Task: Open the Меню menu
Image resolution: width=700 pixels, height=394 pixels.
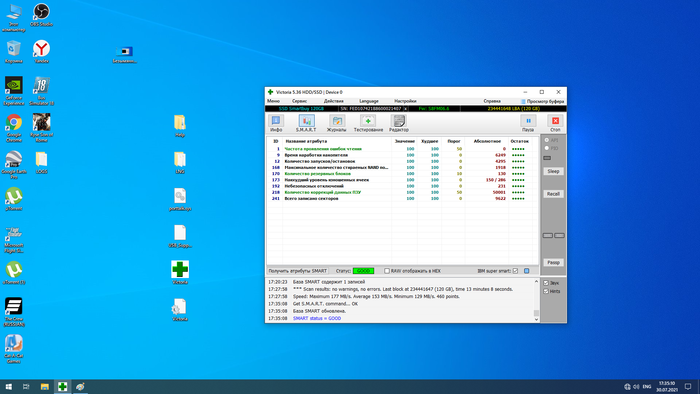Action: coord(273,101)
